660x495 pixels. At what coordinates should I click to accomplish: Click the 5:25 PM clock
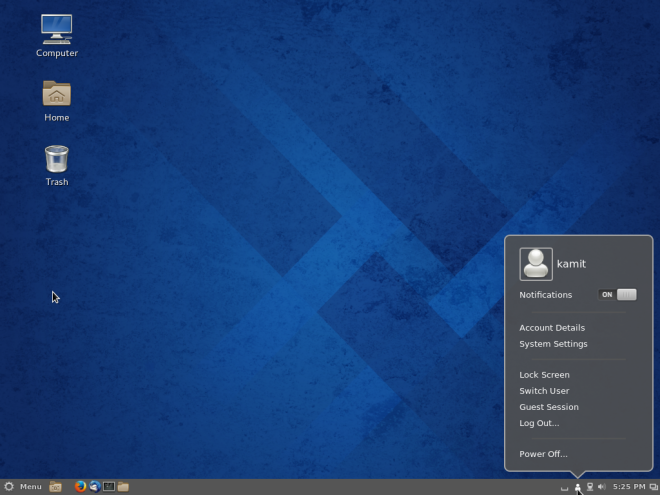click(629, 487)
